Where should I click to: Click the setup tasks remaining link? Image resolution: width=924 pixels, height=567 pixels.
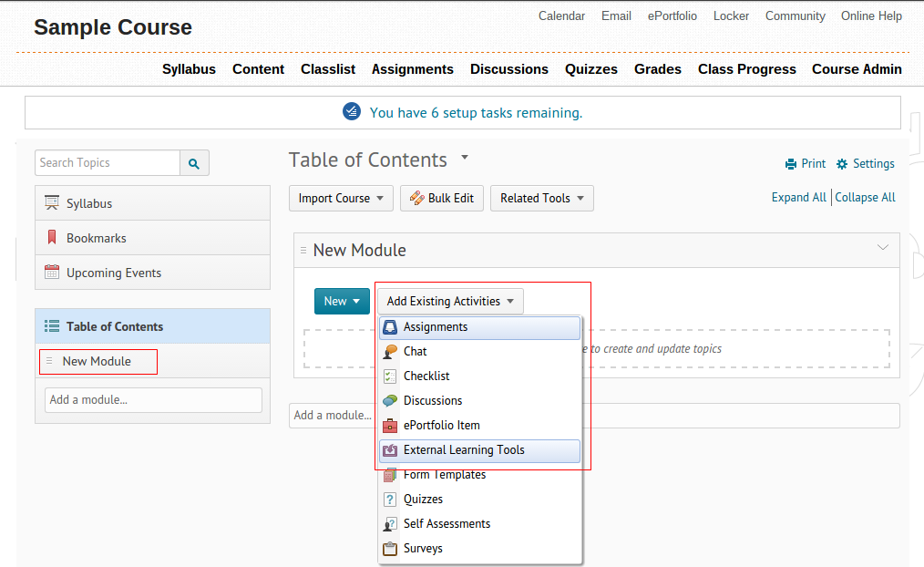pyautogui.click(x=476, y=112)
